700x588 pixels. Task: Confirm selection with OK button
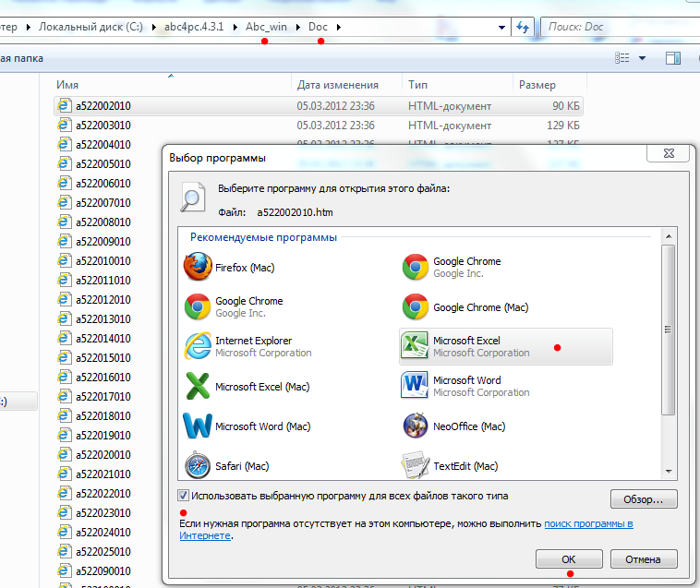(x=569, y=559)
